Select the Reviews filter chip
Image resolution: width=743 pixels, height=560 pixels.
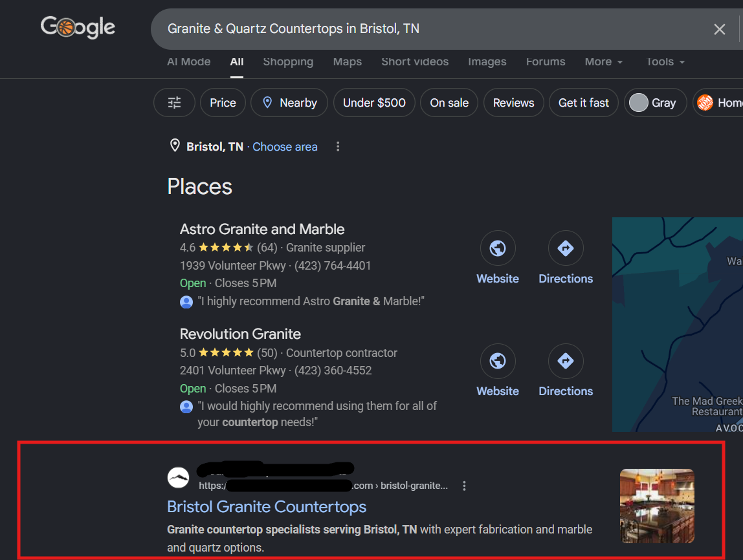click(x=514, y=103)
